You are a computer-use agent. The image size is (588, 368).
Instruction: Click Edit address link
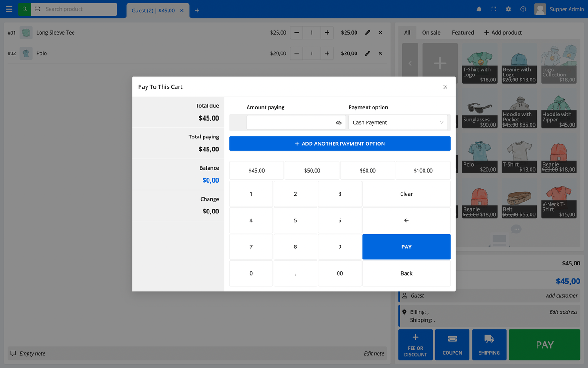pos(563,312)
